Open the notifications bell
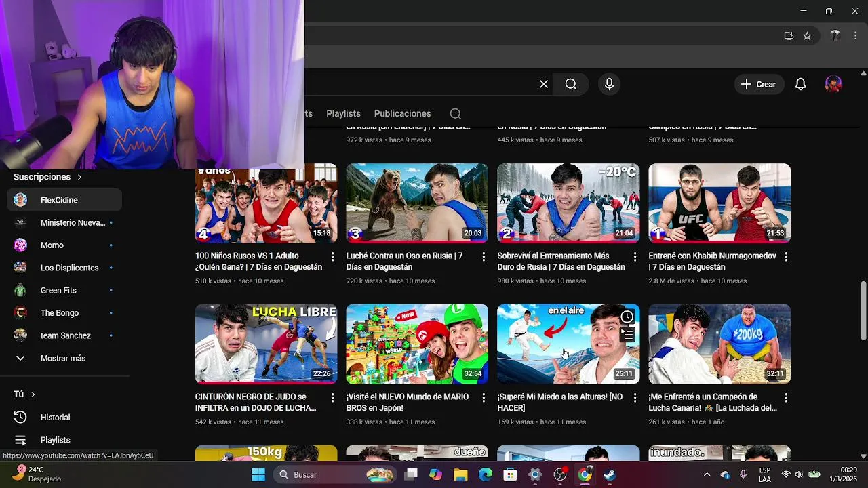Screen dimensions: 868x488 coord(800,84)
